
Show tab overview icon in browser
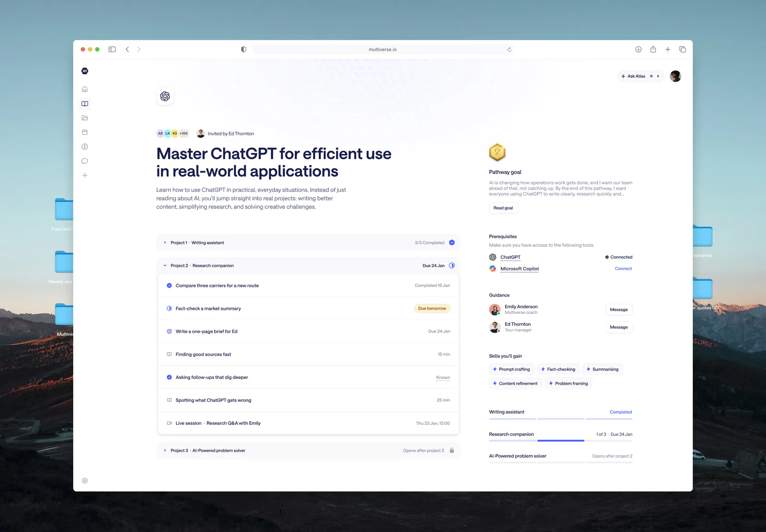click(683, 49)
